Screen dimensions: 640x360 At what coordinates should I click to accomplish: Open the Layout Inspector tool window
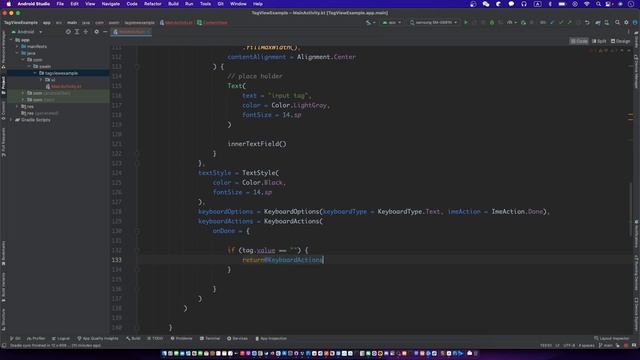tap(611, 338)
